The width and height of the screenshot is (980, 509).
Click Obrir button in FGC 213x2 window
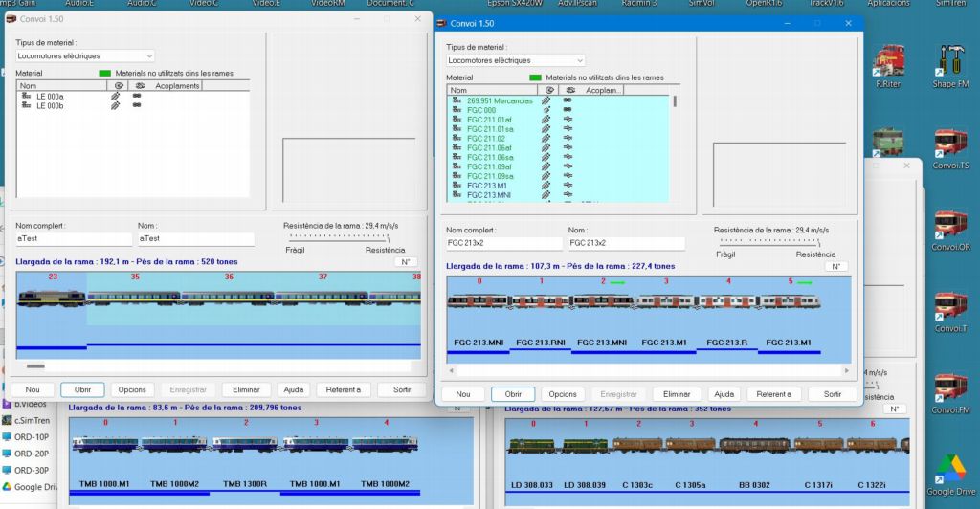[x=513, y=394]
